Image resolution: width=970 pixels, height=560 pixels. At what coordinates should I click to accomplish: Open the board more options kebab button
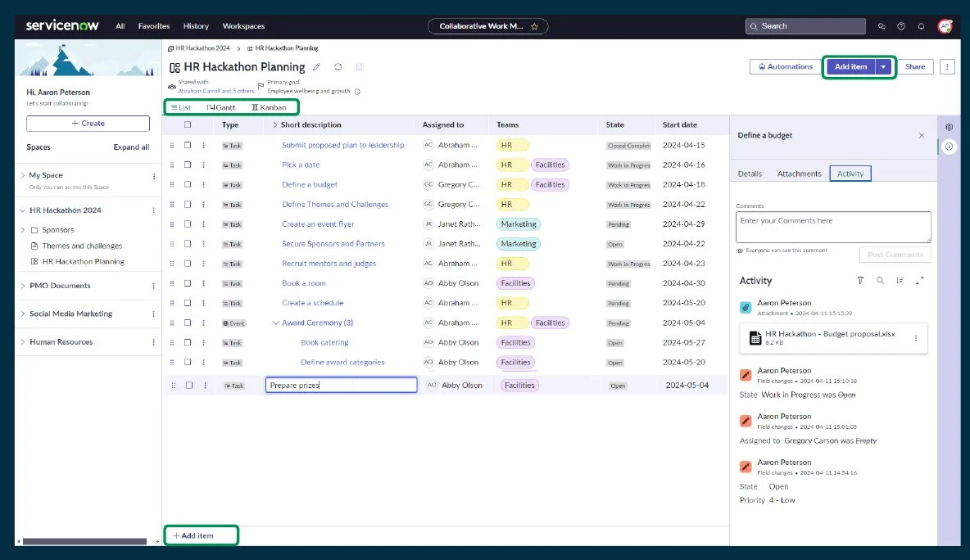(x=947, y=67)
